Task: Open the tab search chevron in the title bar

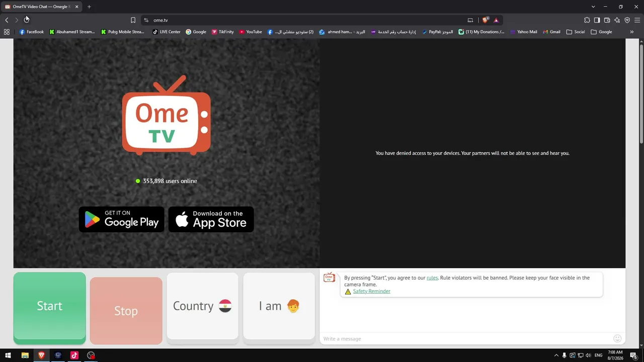Action: [x=593, y=7]
